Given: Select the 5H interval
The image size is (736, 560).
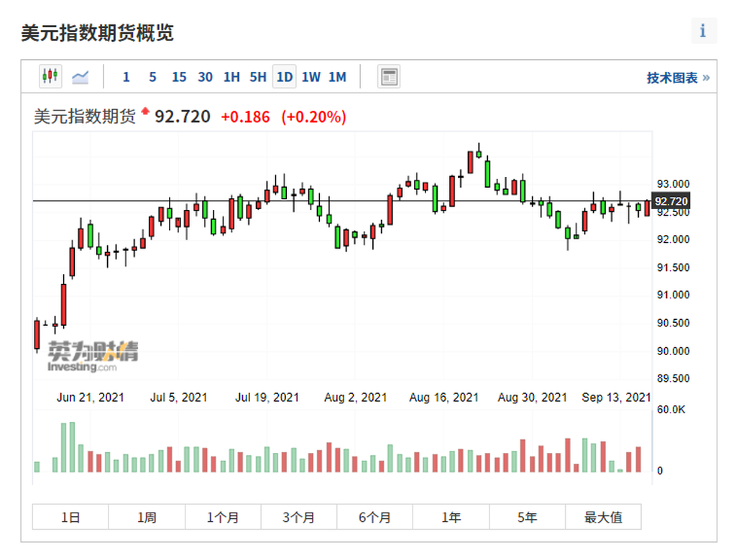Looking at the screenshot, I should [258, 77].
